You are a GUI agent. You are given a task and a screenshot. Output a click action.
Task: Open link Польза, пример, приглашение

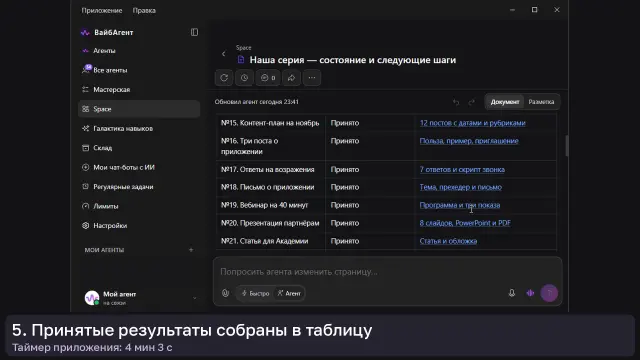coord(469,141)
